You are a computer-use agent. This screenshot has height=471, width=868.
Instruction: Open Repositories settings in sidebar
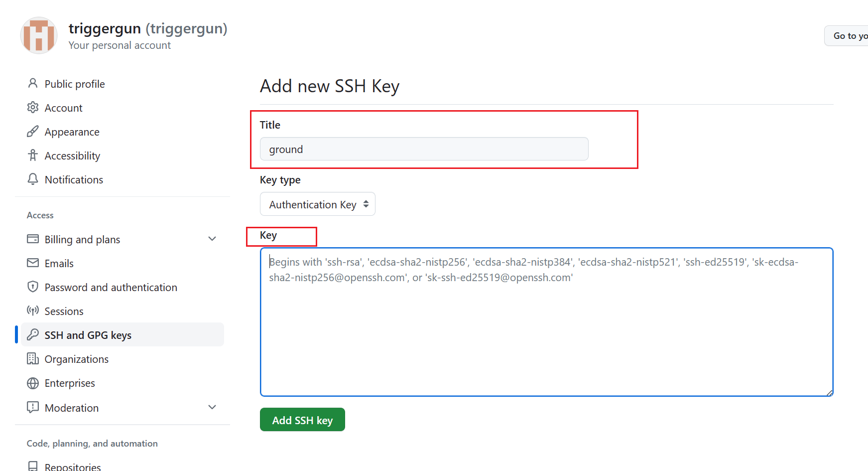tap(73, 467)
